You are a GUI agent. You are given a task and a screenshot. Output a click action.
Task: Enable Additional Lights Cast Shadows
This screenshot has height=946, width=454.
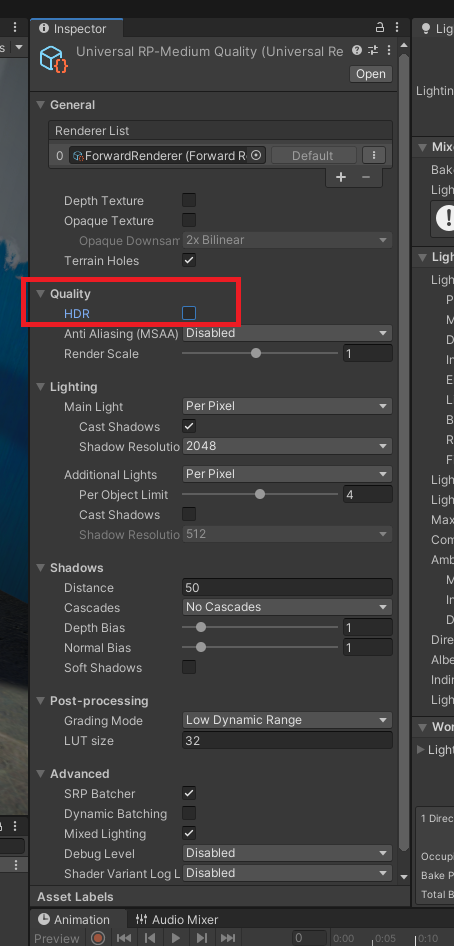tap(189, 514)
